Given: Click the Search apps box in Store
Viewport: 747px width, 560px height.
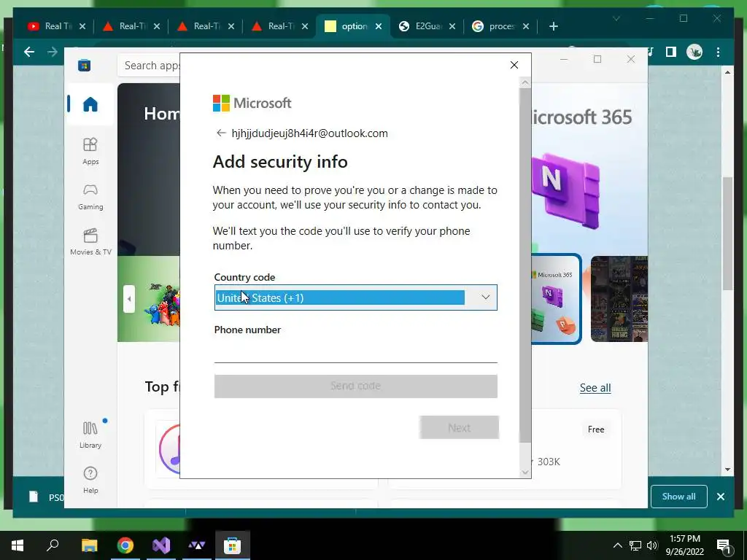Looking at the screenshot, I should tap(149, 65).
